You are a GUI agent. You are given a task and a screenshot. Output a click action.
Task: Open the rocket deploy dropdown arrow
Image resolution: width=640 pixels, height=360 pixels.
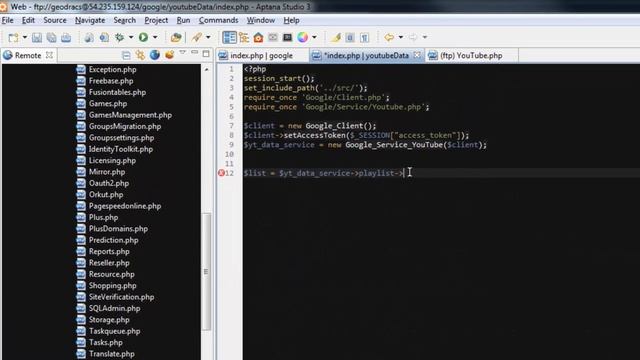pos(208,38)
